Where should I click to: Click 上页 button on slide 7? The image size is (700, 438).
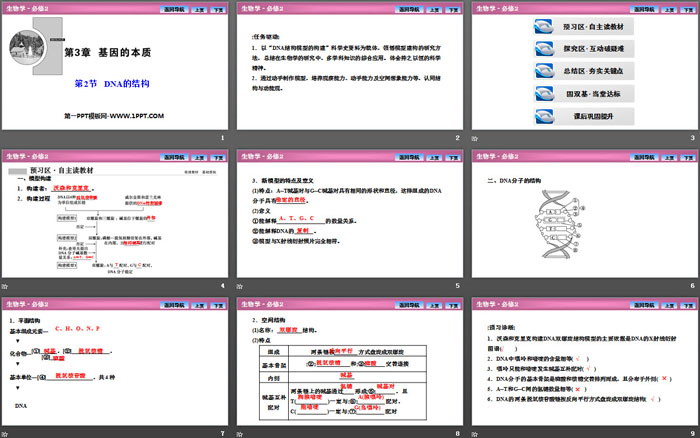tap(174, 304)
